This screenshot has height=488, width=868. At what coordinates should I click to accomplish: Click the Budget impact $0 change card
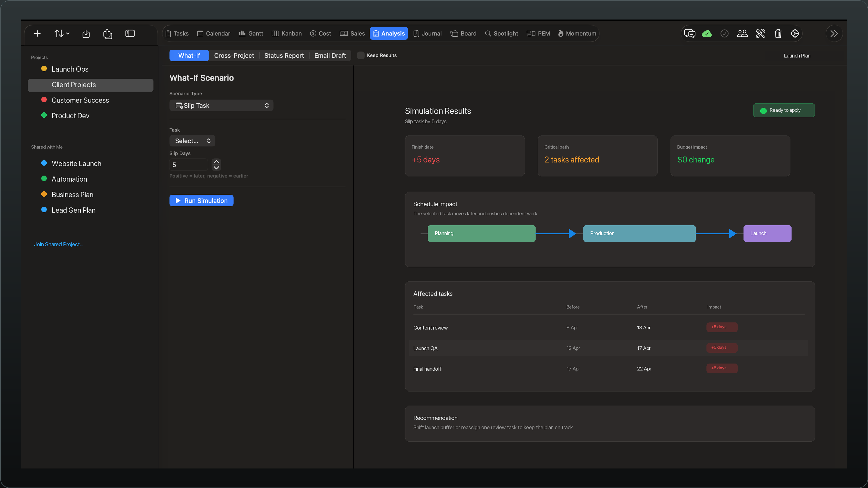(x=730, y=156)
